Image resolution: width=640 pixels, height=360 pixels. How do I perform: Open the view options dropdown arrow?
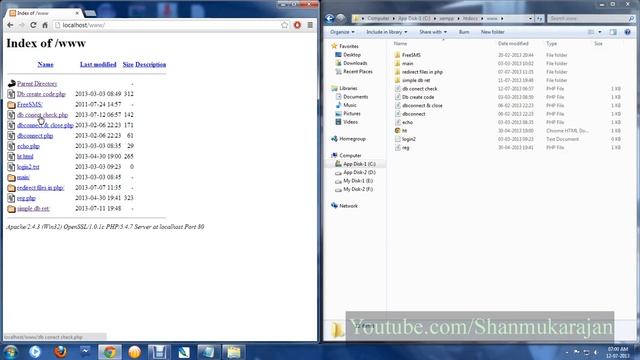click(x=600, y=32)
